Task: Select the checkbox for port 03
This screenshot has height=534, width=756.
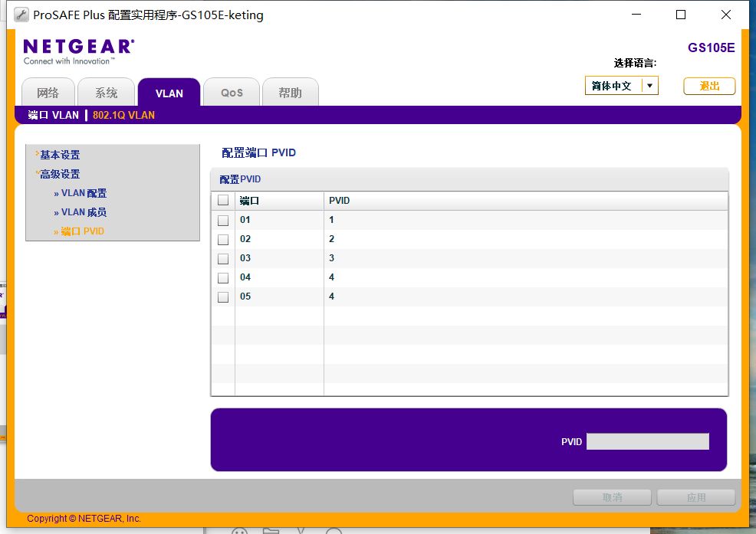Action: click(223, 259)
